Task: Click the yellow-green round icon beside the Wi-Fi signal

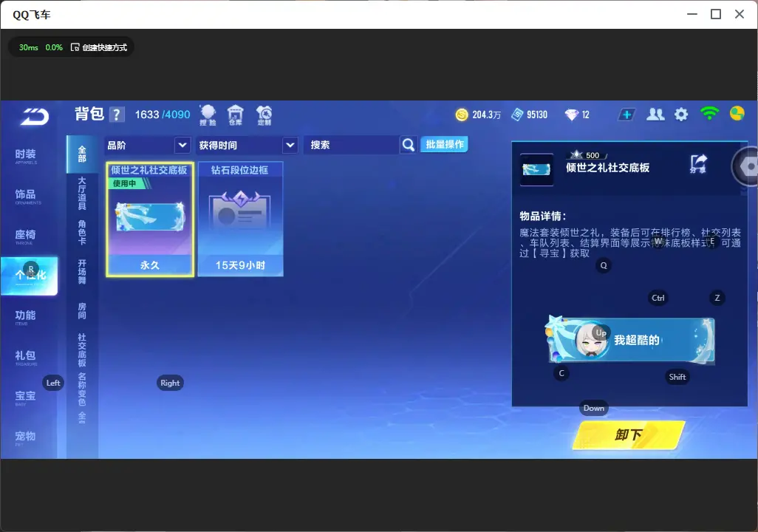Action: pyautogui.click(x=737, y=114)
